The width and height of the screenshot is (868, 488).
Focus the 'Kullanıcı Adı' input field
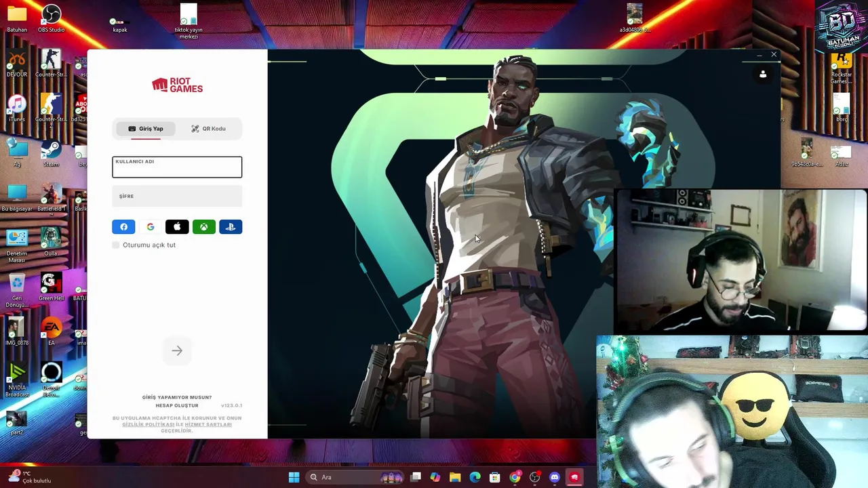pos(177,167)
